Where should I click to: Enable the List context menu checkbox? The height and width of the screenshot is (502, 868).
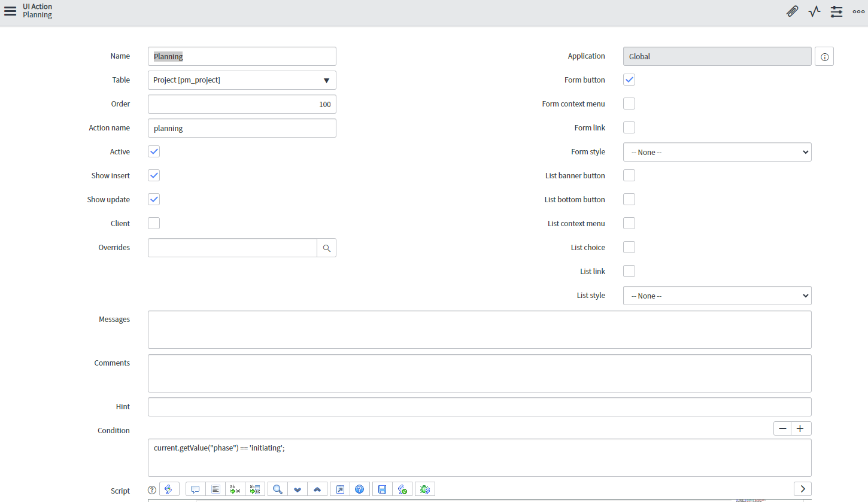[629, 223]
